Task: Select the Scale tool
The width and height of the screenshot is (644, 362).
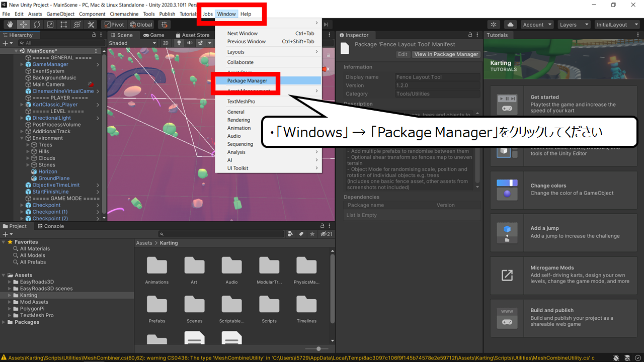Action: 50,24
